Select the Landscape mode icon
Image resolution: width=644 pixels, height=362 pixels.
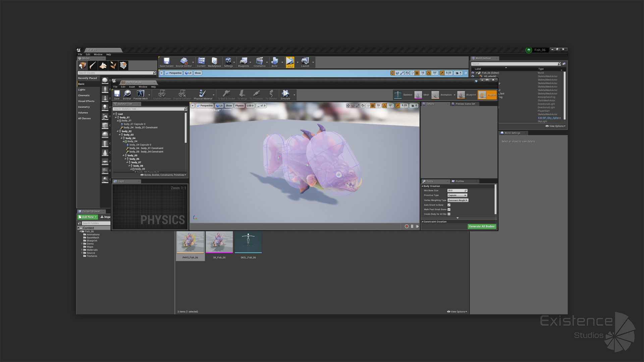click(103, 65)
